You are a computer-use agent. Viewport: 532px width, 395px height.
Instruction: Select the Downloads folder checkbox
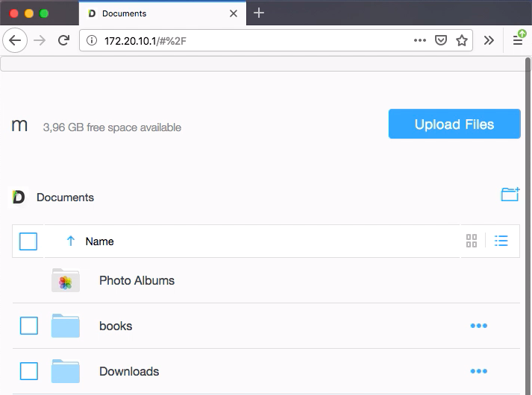[x=28, y=371]
